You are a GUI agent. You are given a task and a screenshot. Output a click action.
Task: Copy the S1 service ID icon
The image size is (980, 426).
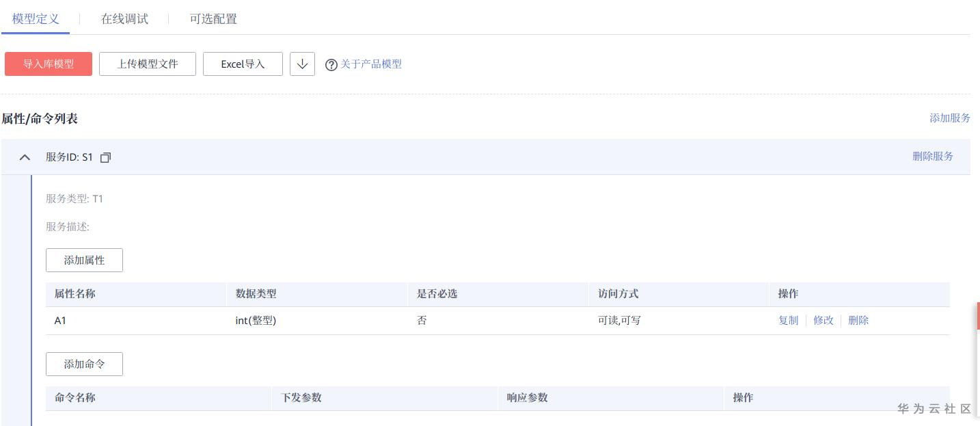tap(105, 157)
